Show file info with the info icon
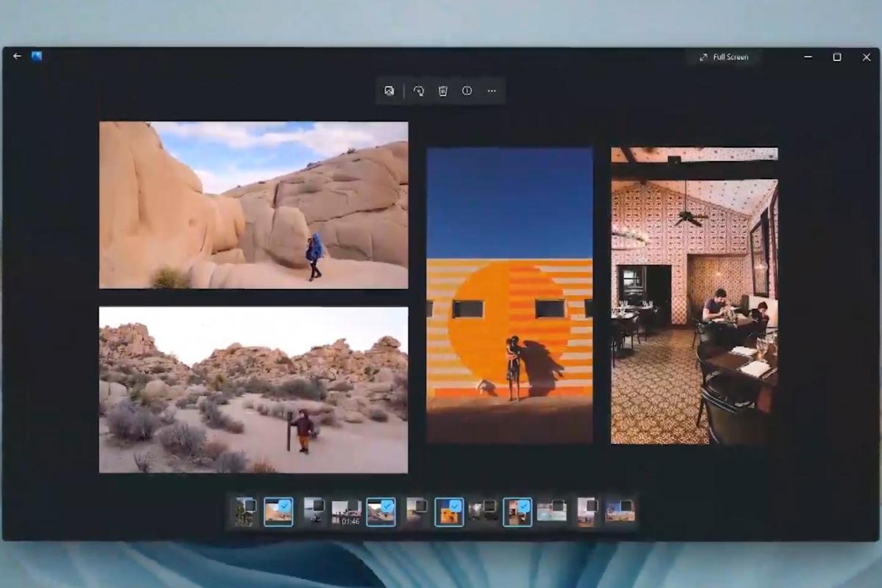Viewport: 882px width, 588px height. 467,91
